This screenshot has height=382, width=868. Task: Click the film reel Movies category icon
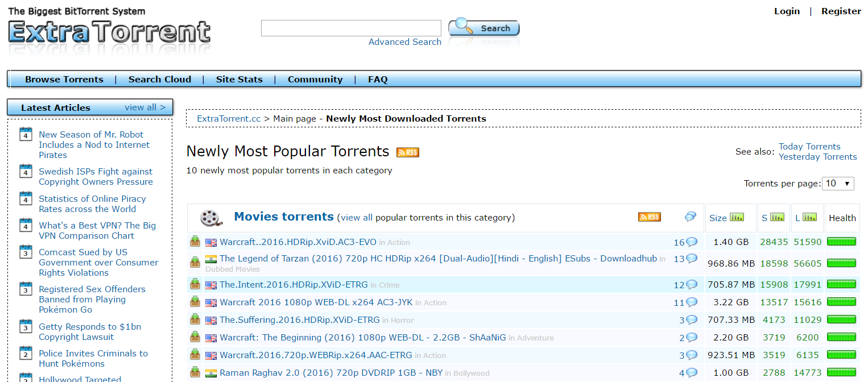tap(211, 218)
